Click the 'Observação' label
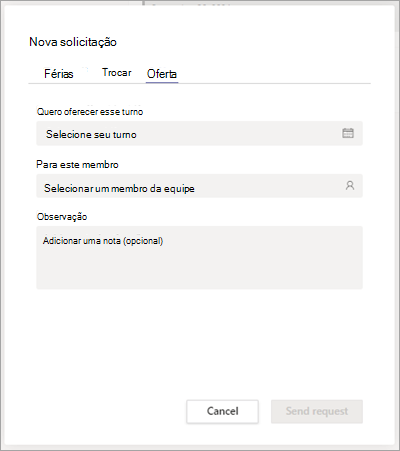The image size is (400, 451). 62,217
